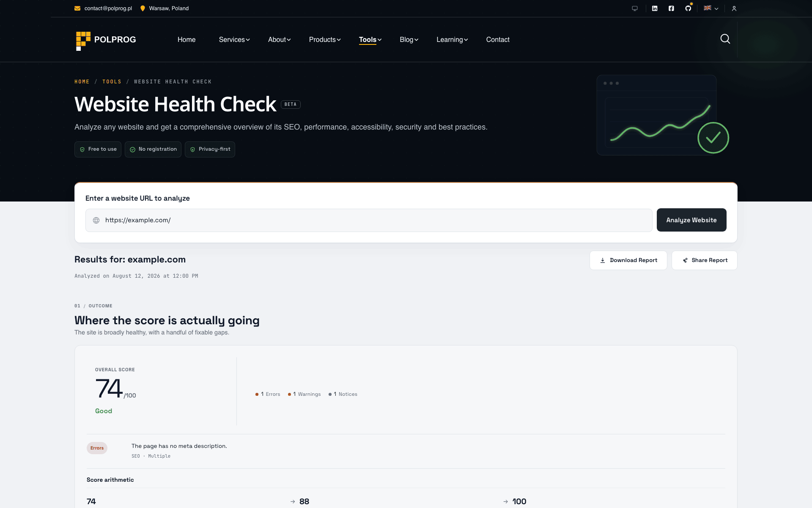
Task: Click the 'Where the score is actually going' heading
Action: click(167, 320)
